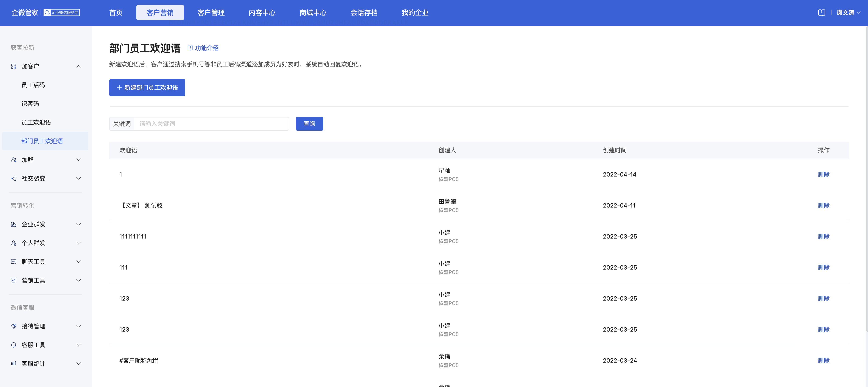Select 部门员工欢迎语 in sidebar

coord(45,141)
